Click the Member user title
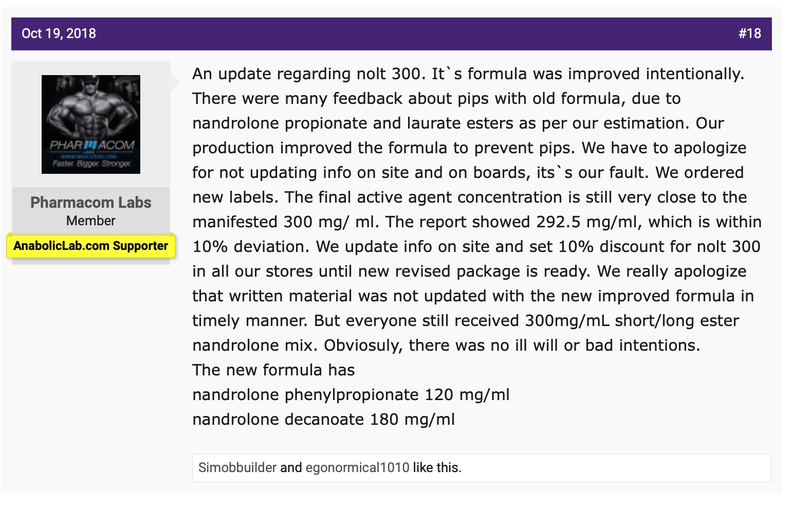The height and width of the screenshot is (505, 812). [91, 221]
